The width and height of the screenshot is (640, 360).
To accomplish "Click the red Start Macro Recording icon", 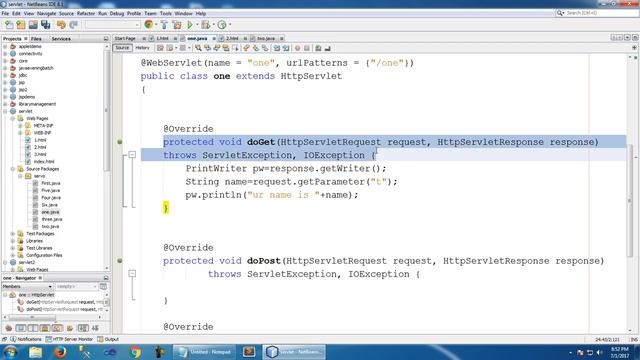I will (x=298, y=48).
